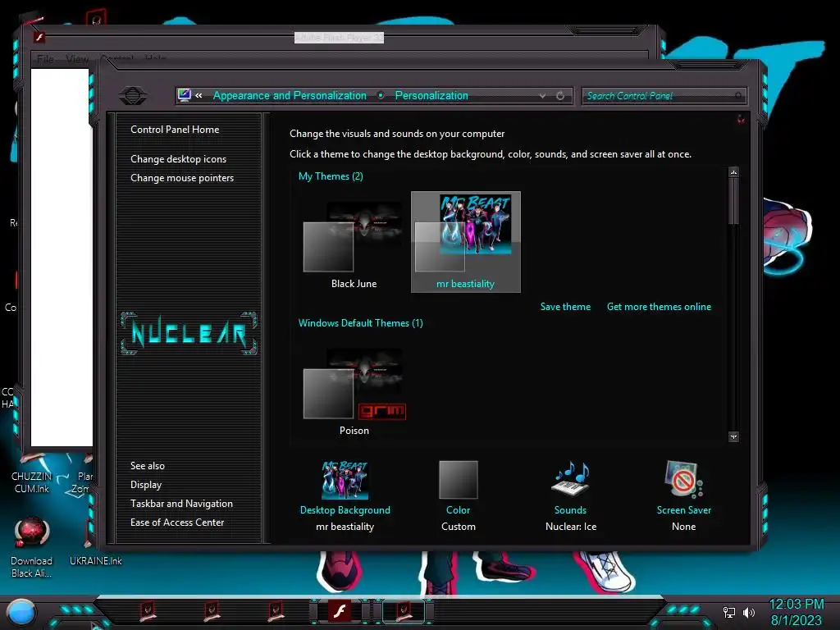Open the Screen Saver icon
Screen dimensions: 840x630
tap(683, 479)
